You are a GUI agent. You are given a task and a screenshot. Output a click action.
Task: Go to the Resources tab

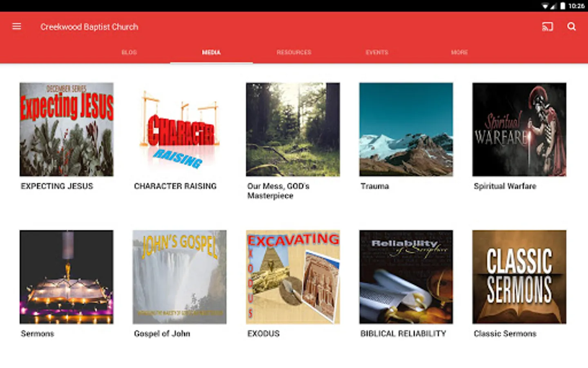pyautogui.click(x=294, y=52)
